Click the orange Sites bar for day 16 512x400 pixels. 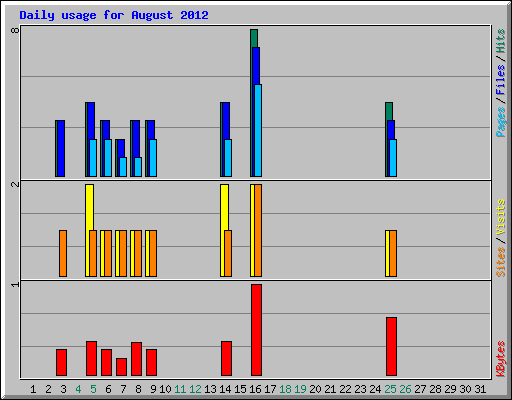click(258, 230)
